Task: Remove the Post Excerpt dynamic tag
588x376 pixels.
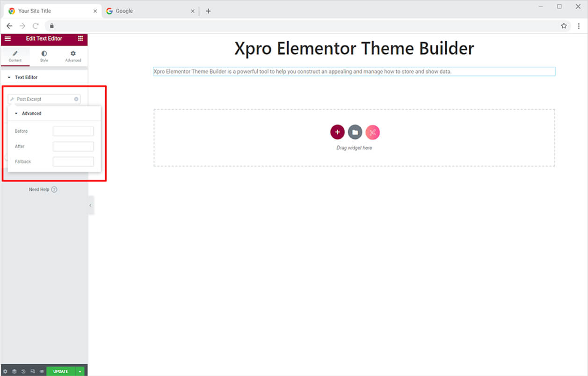Action: pyautogui.click(x=76, y=99)
